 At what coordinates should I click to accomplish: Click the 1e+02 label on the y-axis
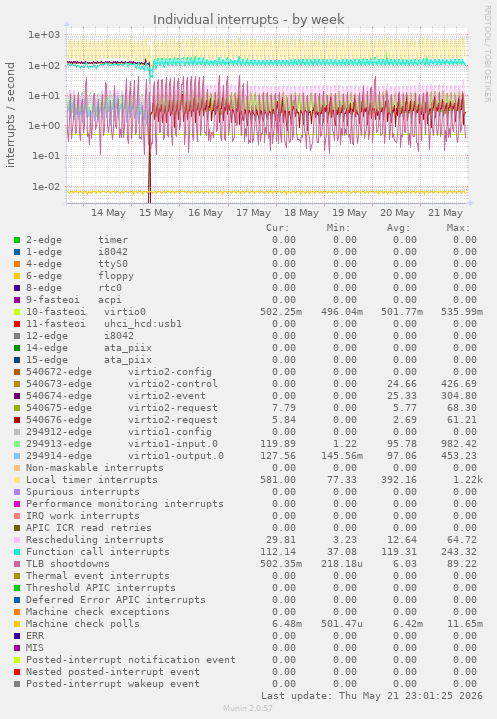coord(44,65)
